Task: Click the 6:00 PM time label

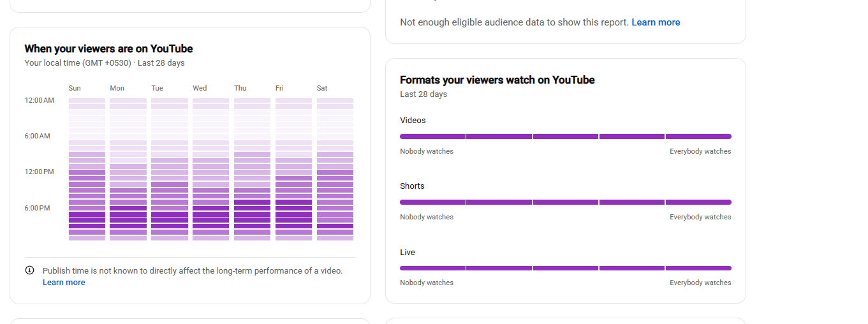Action: click(38, 208)
